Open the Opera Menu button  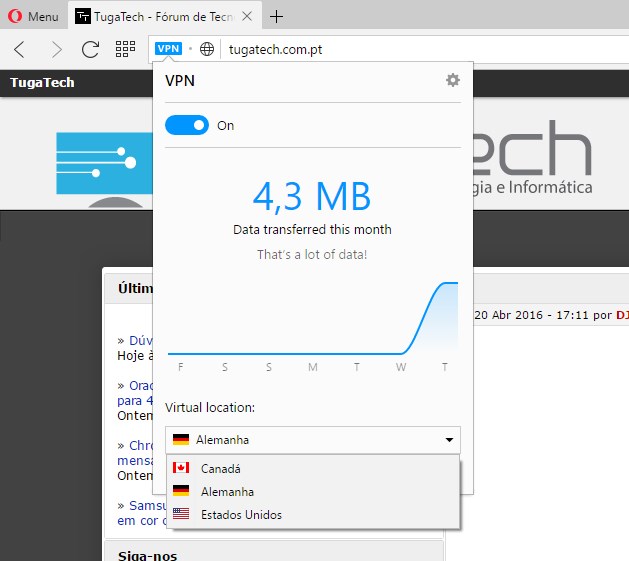[x=34, y=16]
